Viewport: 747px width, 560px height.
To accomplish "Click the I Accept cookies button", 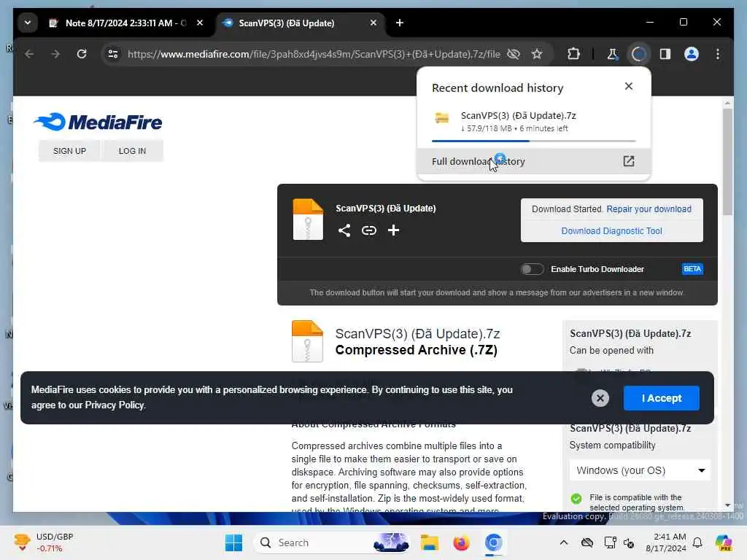I will pos(661,398).
